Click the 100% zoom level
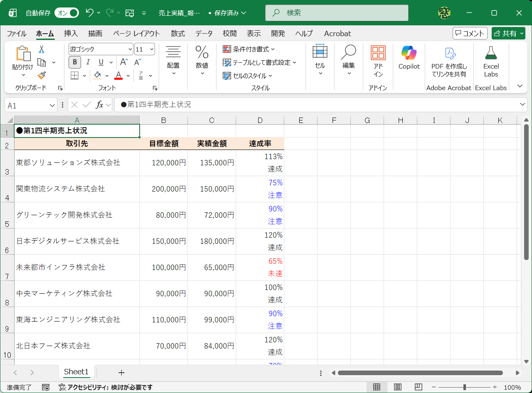The image size is (532, 393). (512, 387)
